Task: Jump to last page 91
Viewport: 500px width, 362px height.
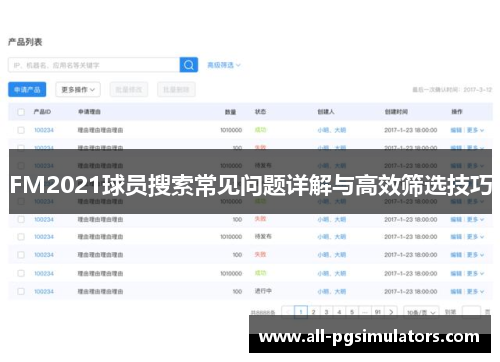Action: (378, 312)
